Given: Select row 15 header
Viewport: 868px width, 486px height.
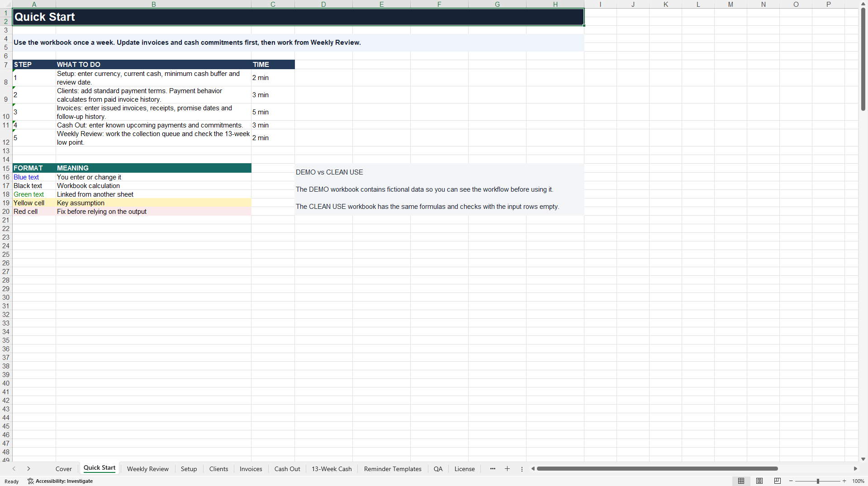Looking at the screenshot, I should [6, 168].
